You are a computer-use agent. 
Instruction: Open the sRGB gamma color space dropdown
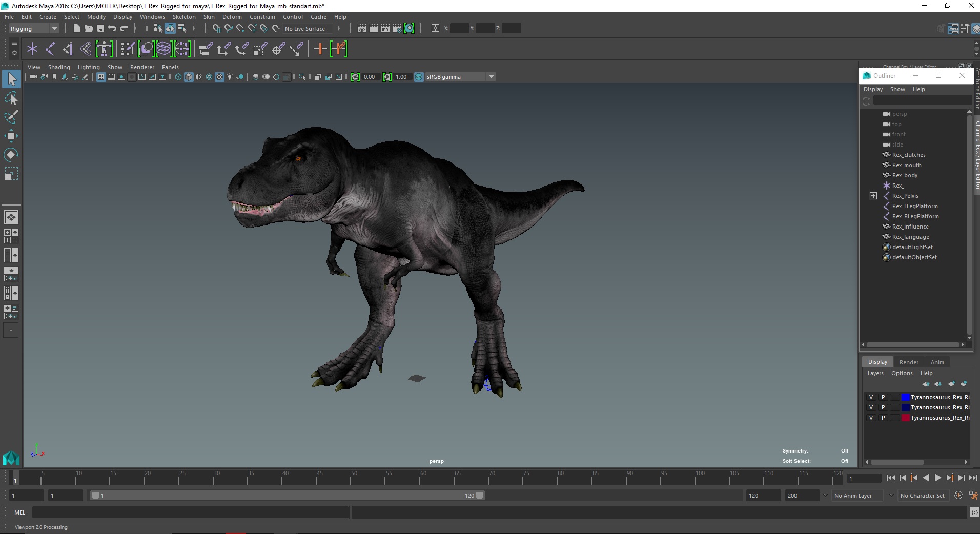[491, 77]
